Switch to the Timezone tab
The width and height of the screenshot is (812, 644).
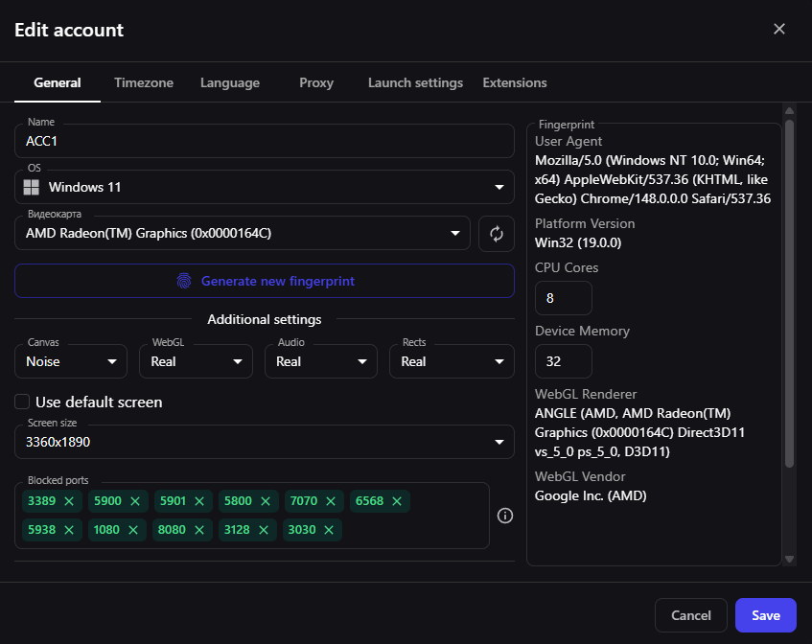(x=144, y=82)
